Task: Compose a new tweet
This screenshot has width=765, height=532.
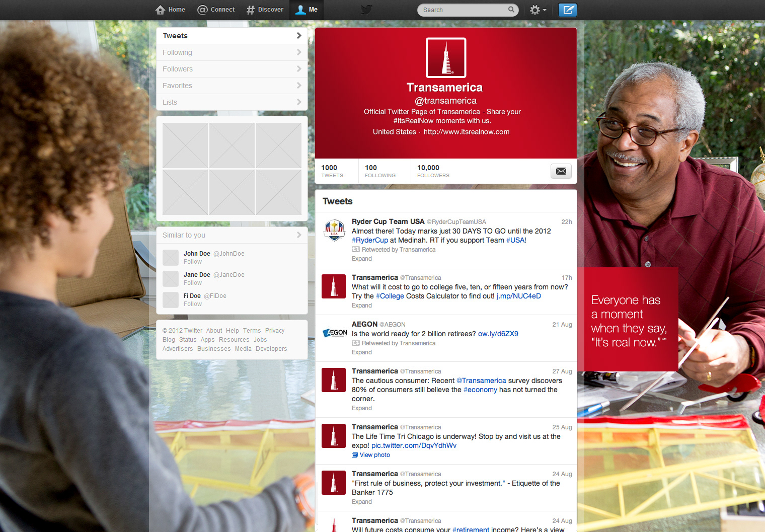Action: click(x=568, y=10)
